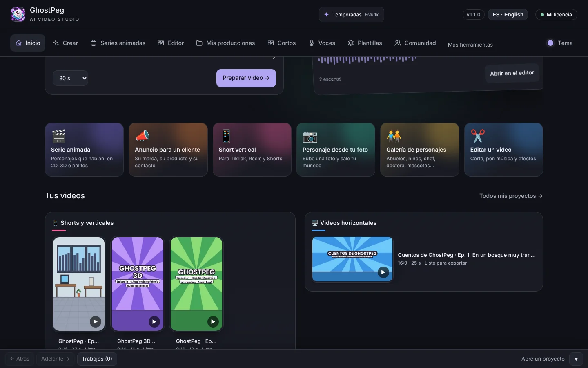The image size is (588, 368).
Task: Open the purple GhostPeg 3D thumbnail
Action: point(138,284)
